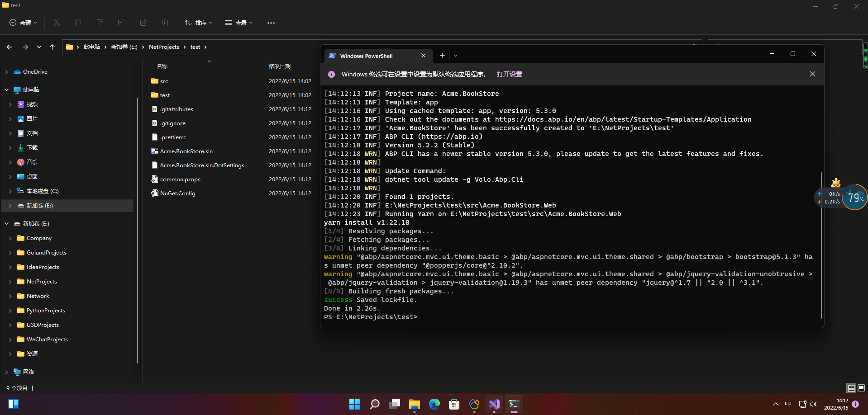Screen dimensions: 868x415
Task: Open Microsoft Store from taskbar
Action: coord(454,404)
